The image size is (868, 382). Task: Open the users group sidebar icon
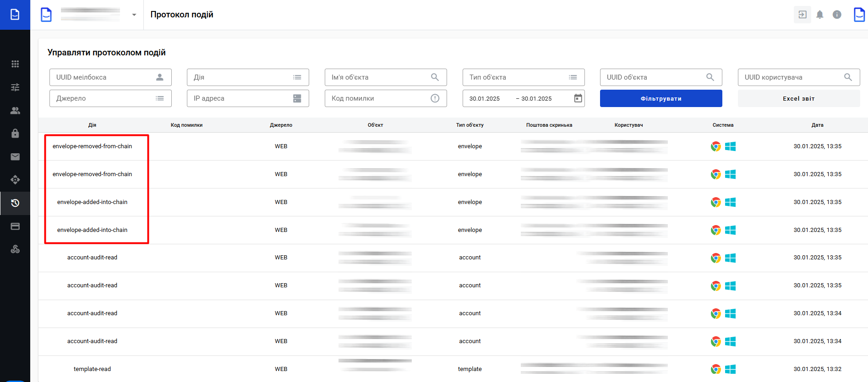[15, 111]
